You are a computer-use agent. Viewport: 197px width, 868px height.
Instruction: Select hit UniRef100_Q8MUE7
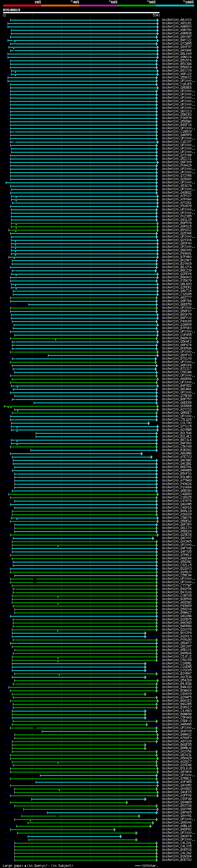coord(177,412)
